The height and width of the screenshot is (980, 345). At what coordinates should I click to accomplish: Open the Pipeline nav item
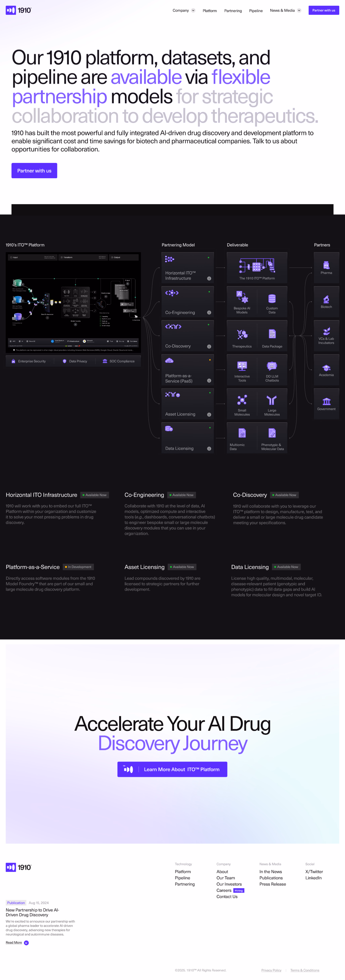point(256,11)
